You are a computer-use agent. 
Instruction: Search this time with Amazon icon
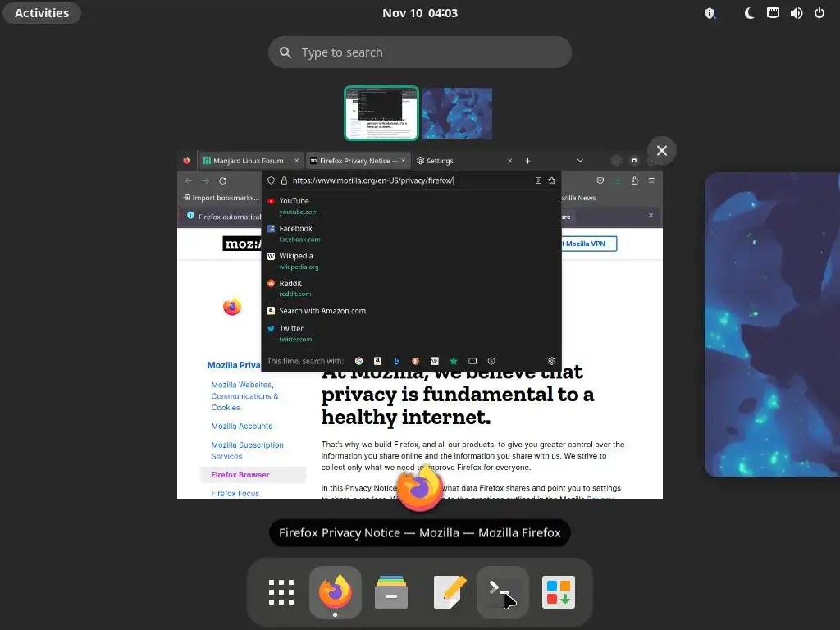(377, 361)
